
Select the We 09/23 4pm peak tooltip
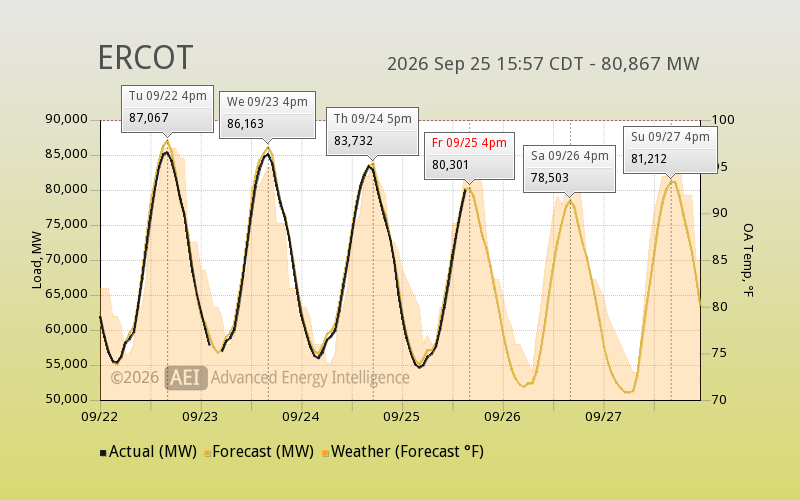267,115
